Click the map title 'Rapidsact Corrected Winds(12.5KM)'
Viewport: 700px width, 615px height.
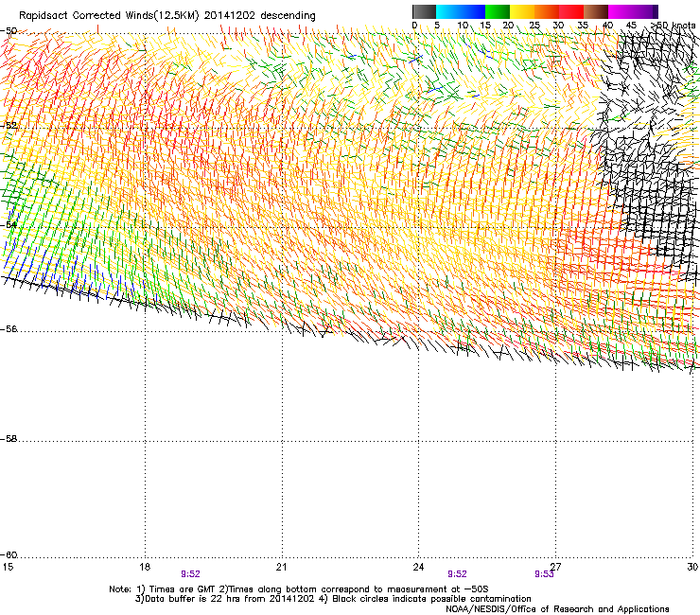click(109, 16)
